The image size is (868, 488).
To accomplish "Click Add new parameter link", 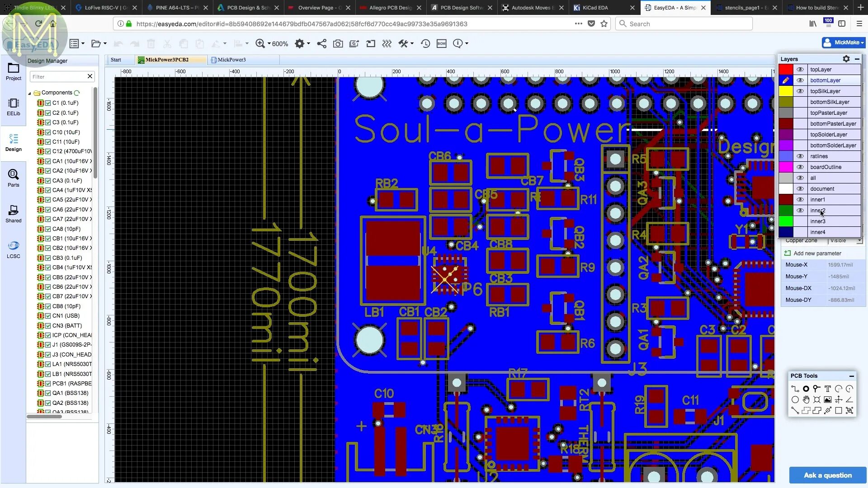I will (817, 253).
